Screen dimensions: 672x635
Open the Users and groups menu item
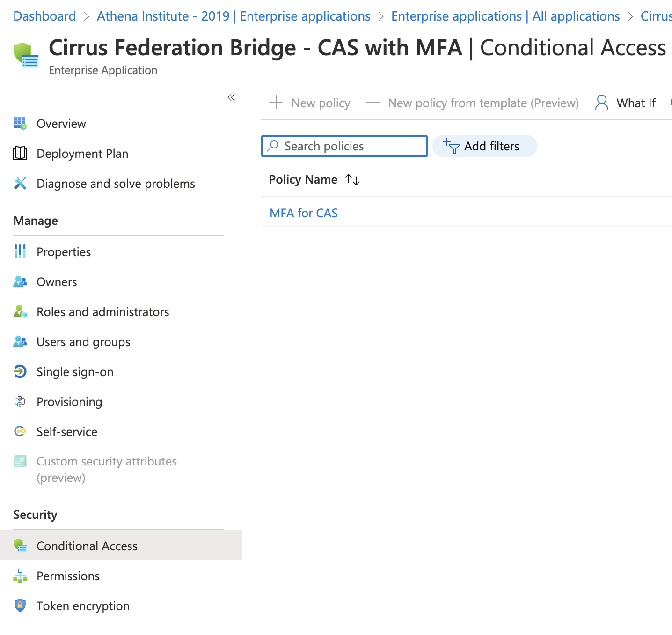click(x=83, y=342)
